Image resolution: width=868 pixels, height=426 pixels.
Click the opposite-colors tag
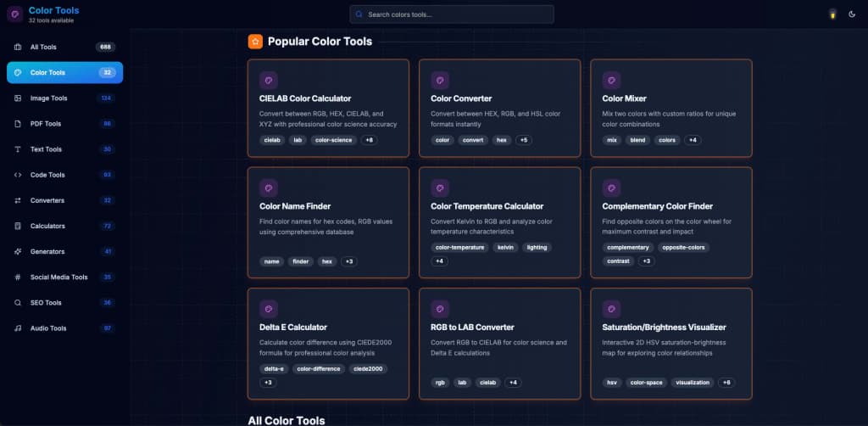(x=684, y=248)
